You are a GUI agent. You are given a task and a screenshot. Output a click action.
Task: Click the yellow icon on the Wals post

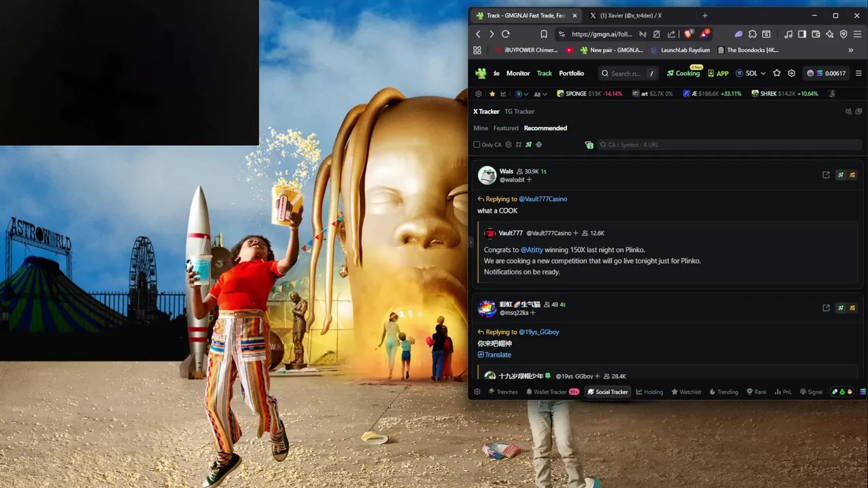(x=852, y=175)
